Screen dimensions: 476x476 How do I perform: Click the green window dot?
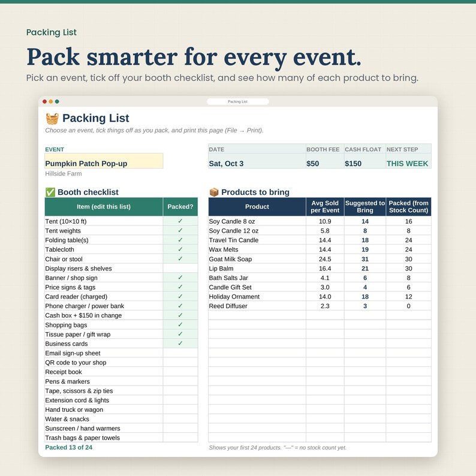tap(57, 101)
